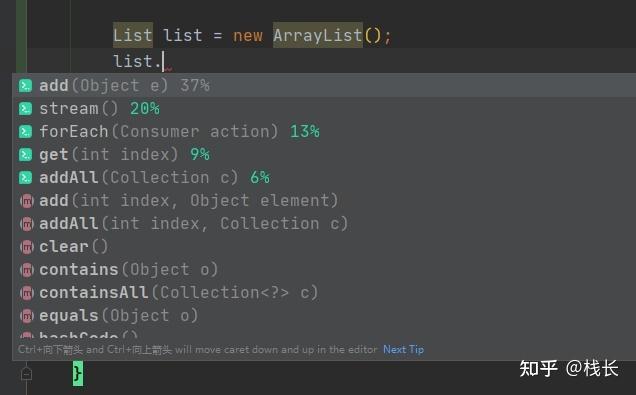The width and height of the screenshot is (636, 395).
Task: Click the ArrayList class name in code
Action: point(318,35)
